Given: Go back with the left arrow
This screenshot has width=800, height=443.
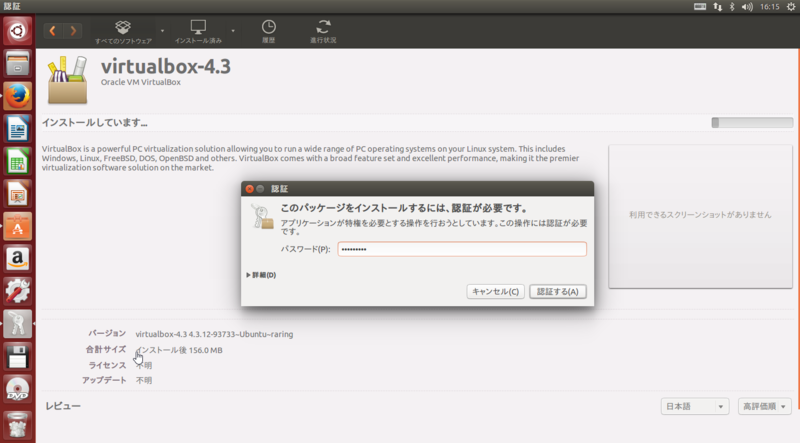Looking at the screenshot, I should [53, 31].
